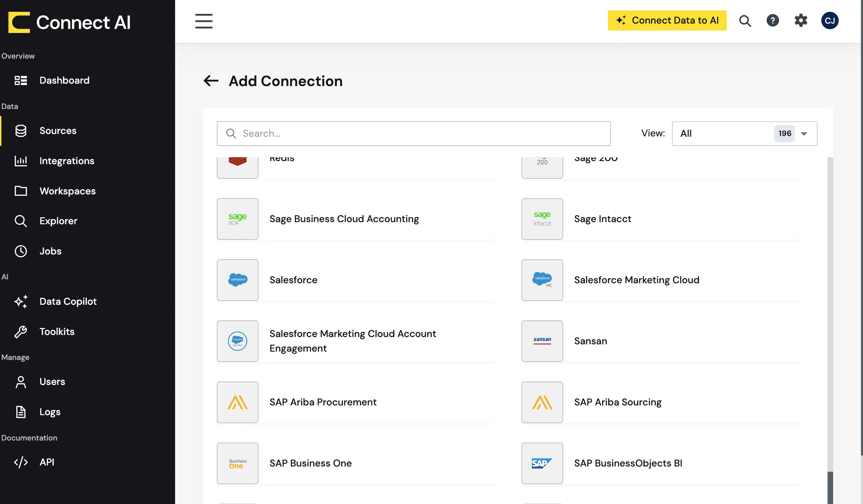Choose the Salesforce Marketing Cloud connection name
The width and height of the screenshot is (863, 504).
636,280
